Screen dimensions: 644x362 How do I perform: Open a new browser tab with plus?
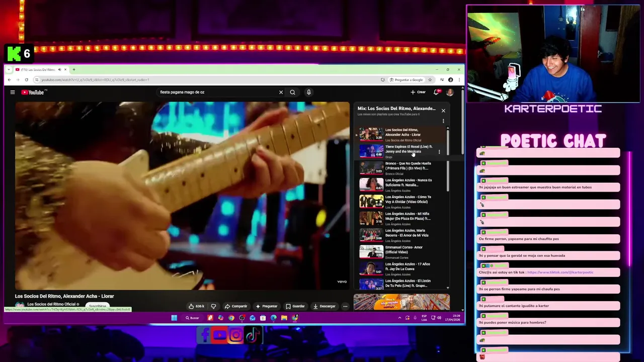(x=73, y=69)
